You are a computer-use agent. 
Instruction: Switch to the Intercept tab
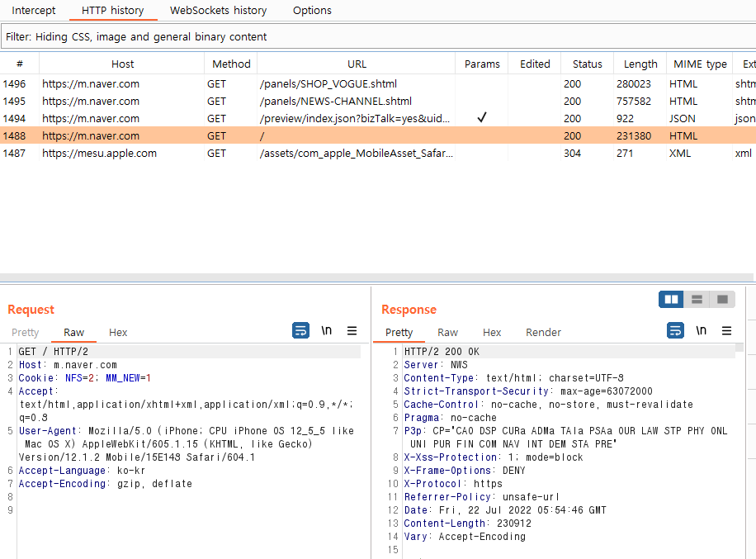click(x=33, y=10)
